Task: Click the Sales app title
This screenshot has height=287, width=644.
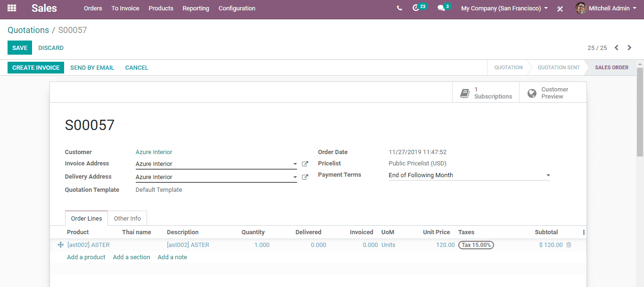Action: [x=44, y=8]
